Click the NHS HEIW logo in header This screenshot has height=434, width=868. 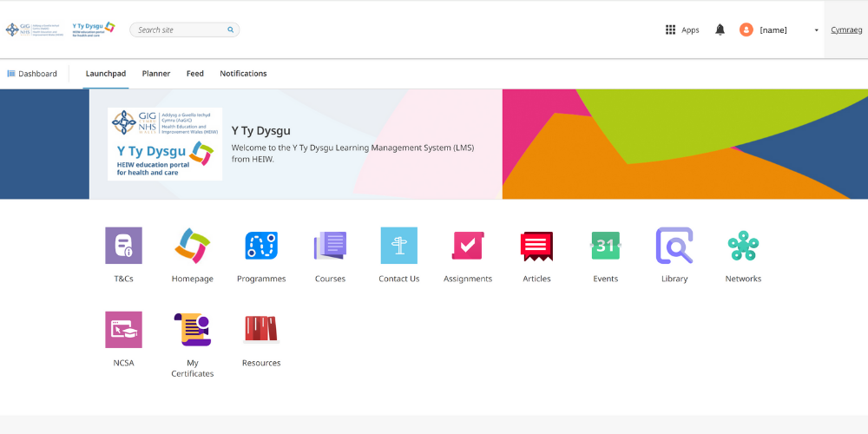pos(35,30)
